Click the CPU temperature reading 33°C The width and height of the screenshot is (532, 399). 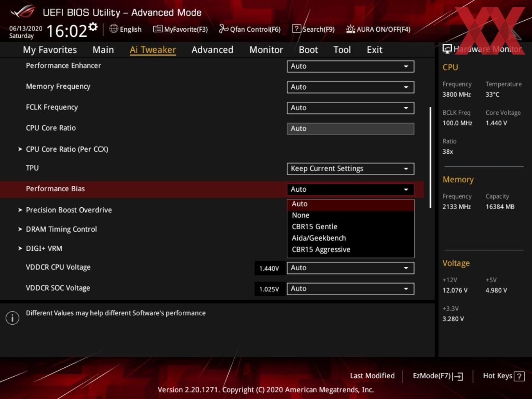492,94
